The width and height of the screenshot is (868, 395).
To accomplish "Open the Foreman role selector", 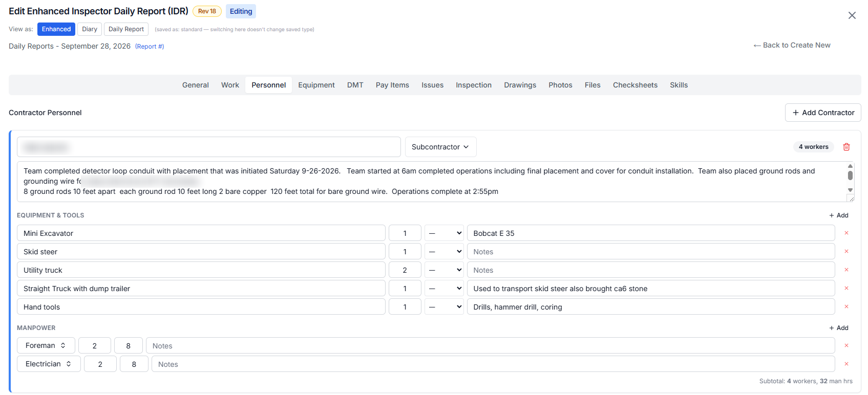I will click(46, 345).
